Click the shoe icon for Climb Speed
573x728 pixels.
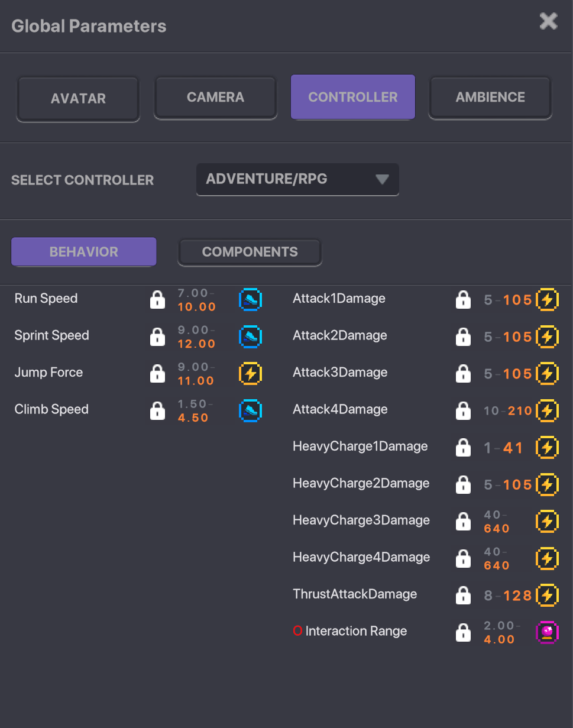pos(250,411)
